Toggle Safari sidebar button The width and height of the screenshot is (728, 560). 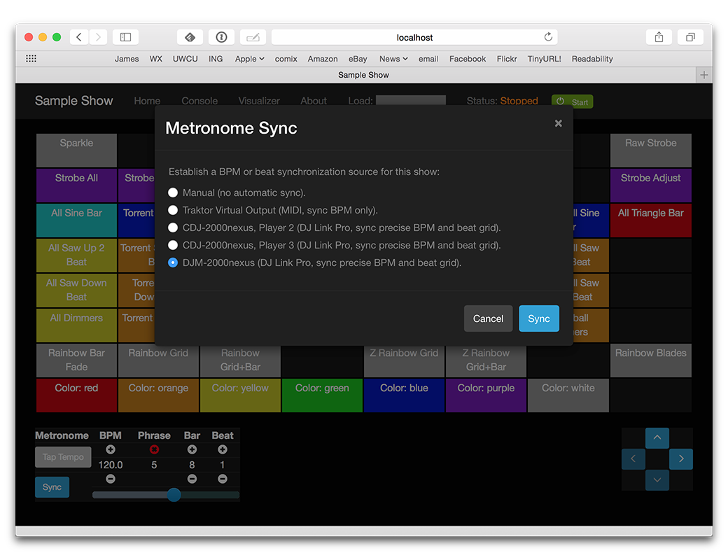[125, 37]
